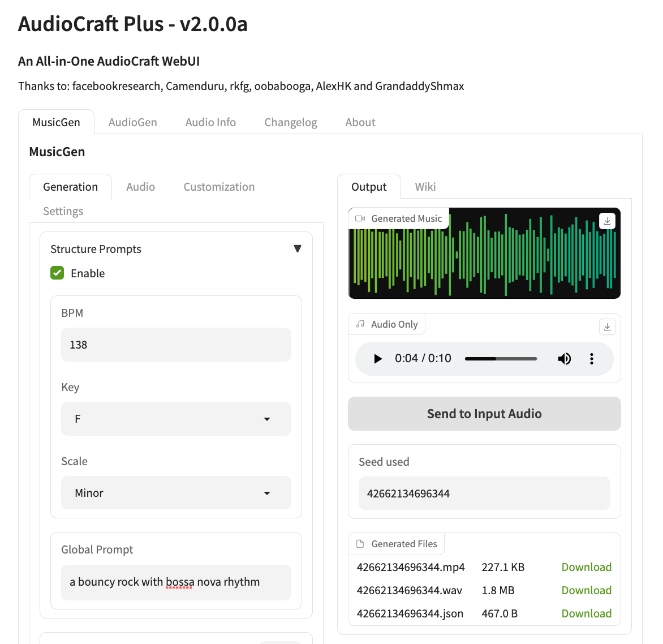
Task: Open audio player more options menu
Action: (x=592, y=359)
